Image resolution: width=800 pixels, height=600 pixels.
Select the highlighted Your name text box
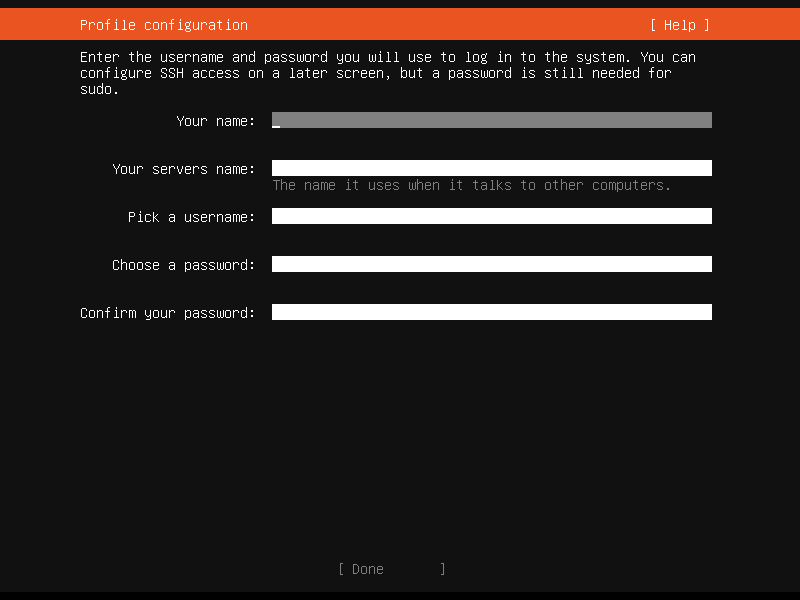490,120
